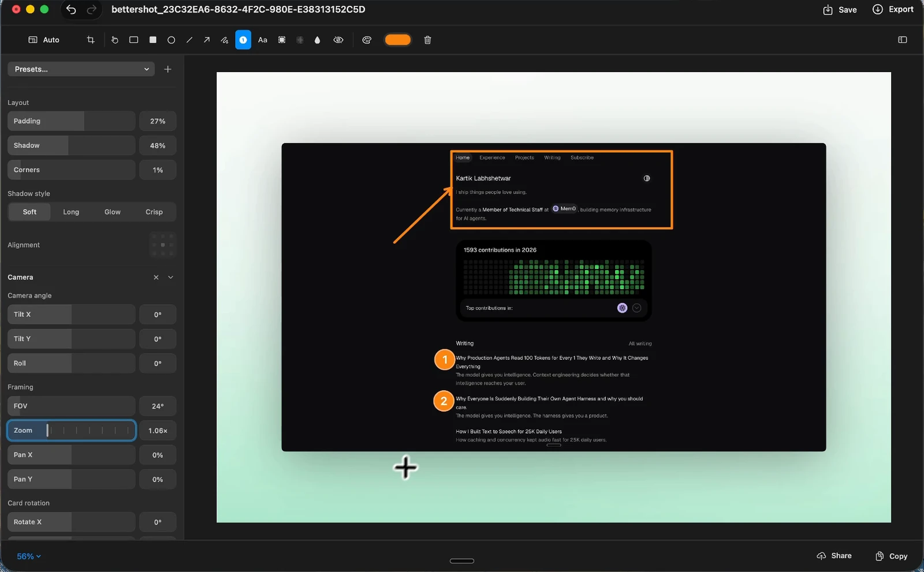The width and height of the screenshot is (924, 572).
Task: Choose the Soft shadow style
Action: (x=29, y=212)
